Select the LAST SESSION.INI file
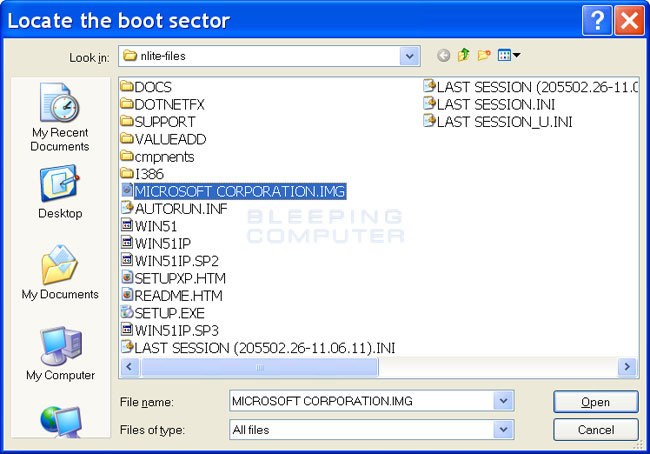 (489, 104)
